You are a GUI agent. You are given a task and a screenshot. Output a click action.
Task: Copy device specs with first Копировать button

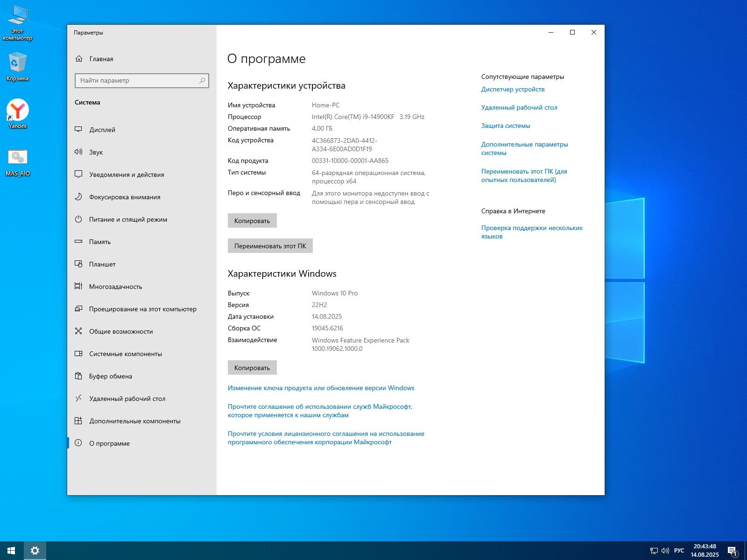pyautogui.click(x=252, y=221)
